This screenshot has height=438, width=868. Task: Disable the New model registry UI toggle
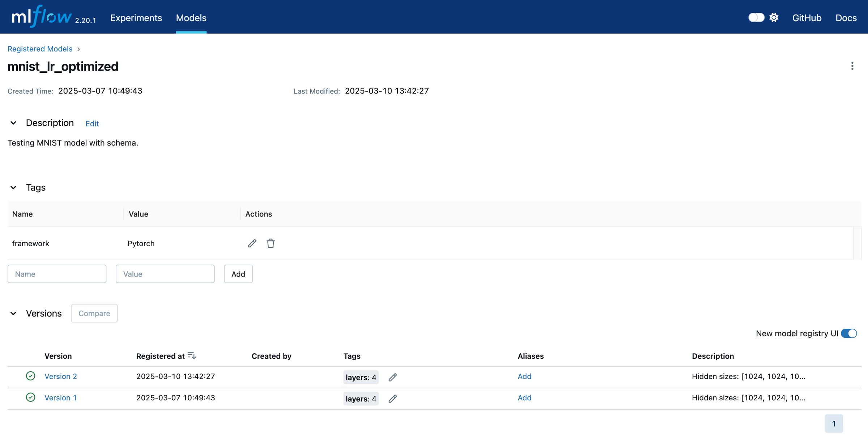click(848, 333)
